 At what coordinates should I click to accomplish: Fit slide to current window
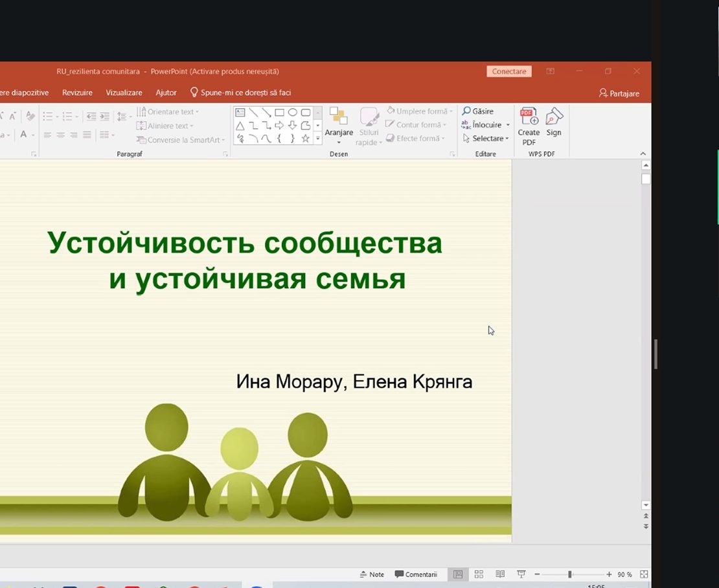point(644,574)
